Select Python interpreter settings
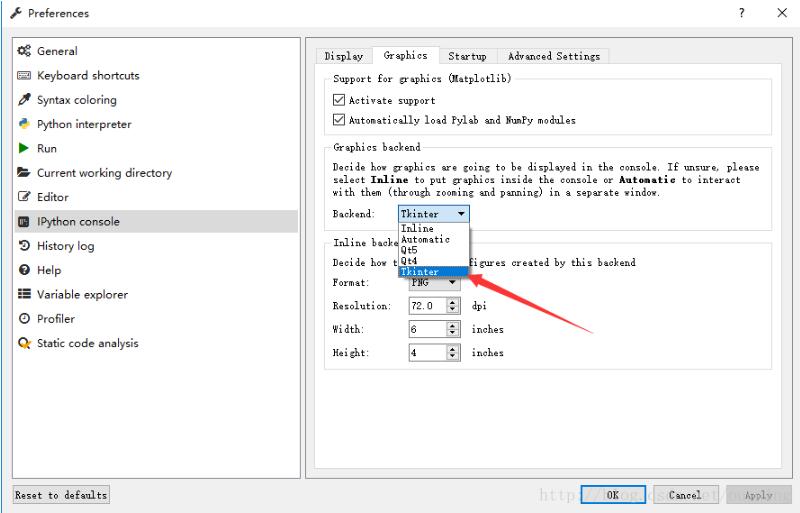800x513 pixels. pos(155,124)
